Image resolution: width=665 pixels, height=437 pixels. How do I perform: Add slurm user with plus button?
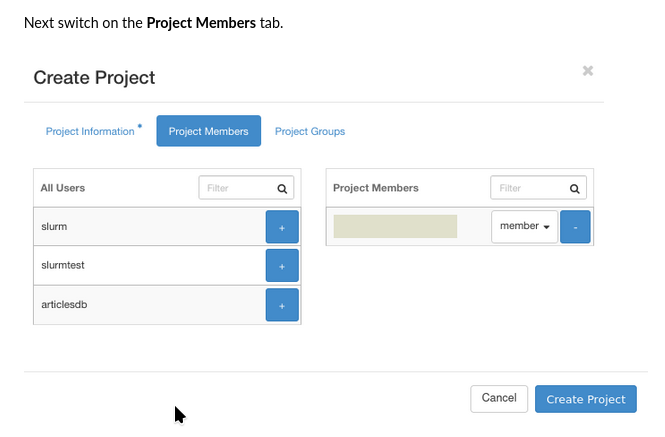tap(282, 227)
